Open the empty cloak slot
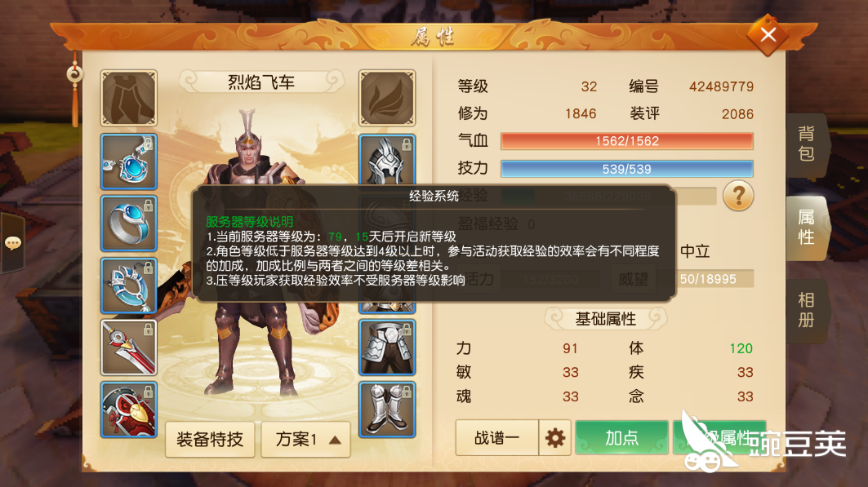This screenshot has height=487, width=868. pos(128,98)
